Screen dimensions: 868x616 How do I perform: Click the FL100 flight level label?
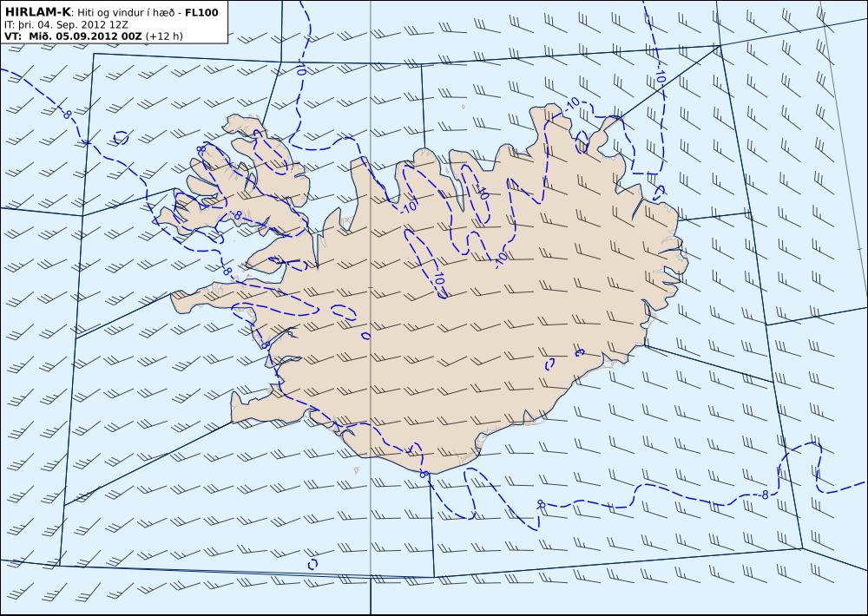pyautogui.click(x=201, y=12)
